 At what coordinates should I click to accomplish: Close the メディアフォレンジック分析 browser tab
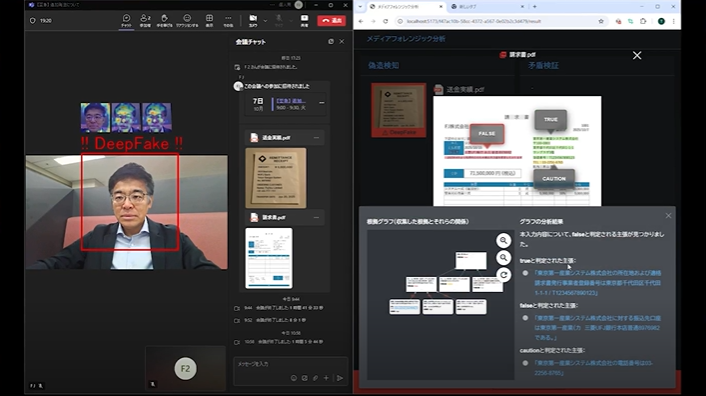[441, 7]
